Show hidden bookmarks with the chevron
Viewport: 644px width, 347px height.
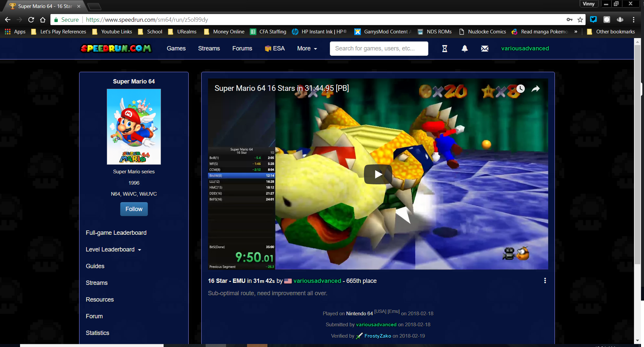(576, 32)
